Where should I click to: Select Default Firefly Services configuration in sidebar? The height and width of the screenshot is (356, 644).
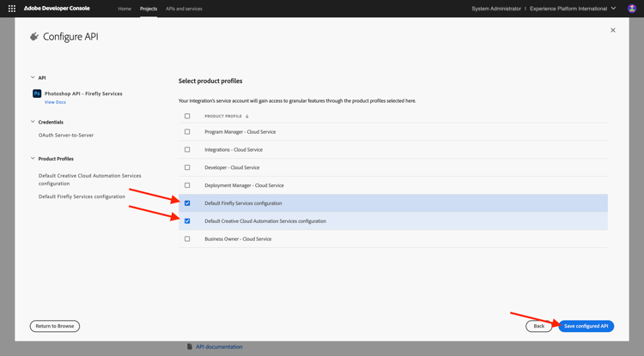tap(82, 196)
